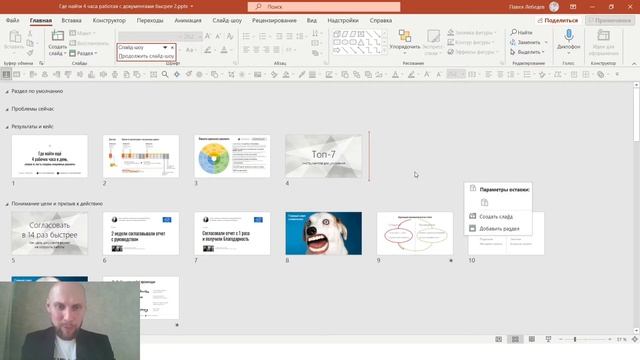640x360 pixels.
Task: Close the floating Слайд-шоу toolbar
Action: 172,47
